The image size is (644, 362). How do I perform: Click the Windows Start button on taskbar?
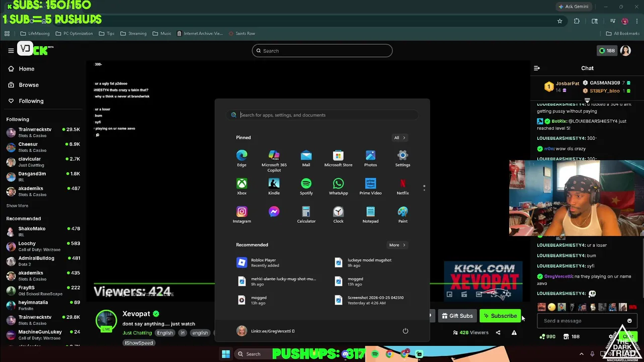[x=226, y=354]
